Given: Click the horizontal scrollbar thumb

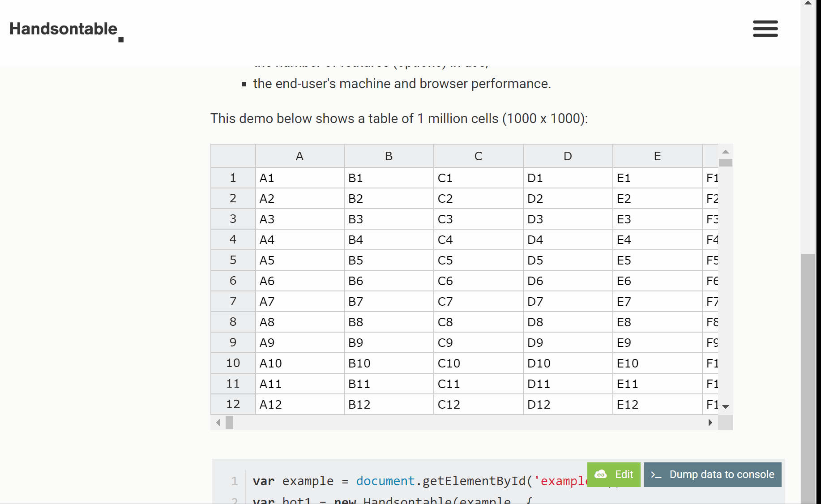Looking at the screenshot, I should coord(229,422).
